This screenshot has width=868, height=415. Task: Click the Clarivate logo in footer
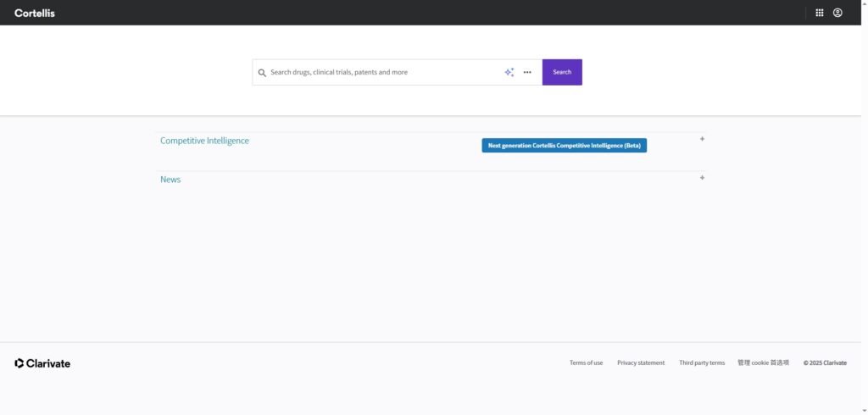tap(42, 363)
